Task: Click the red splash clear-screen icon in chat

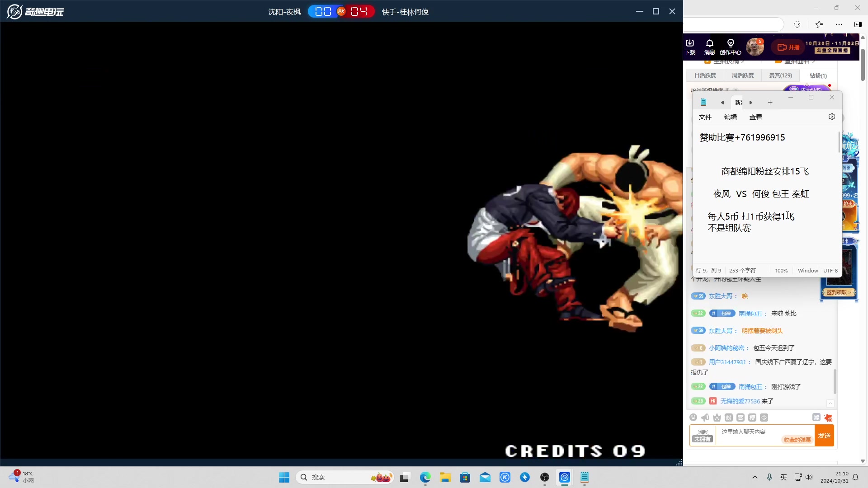Action: coord(828,418)
